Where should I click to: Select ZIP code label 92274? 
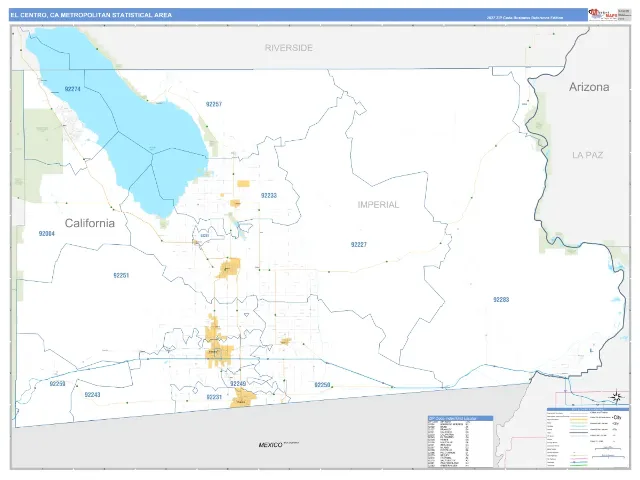[73, 89]
